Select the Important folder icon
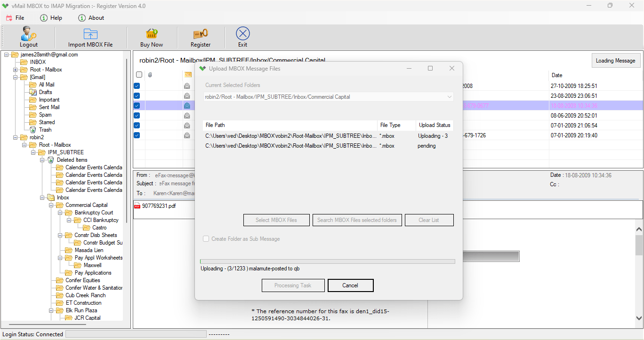The width and height of the screenshot is (644, 340). (x=33, y=100)
